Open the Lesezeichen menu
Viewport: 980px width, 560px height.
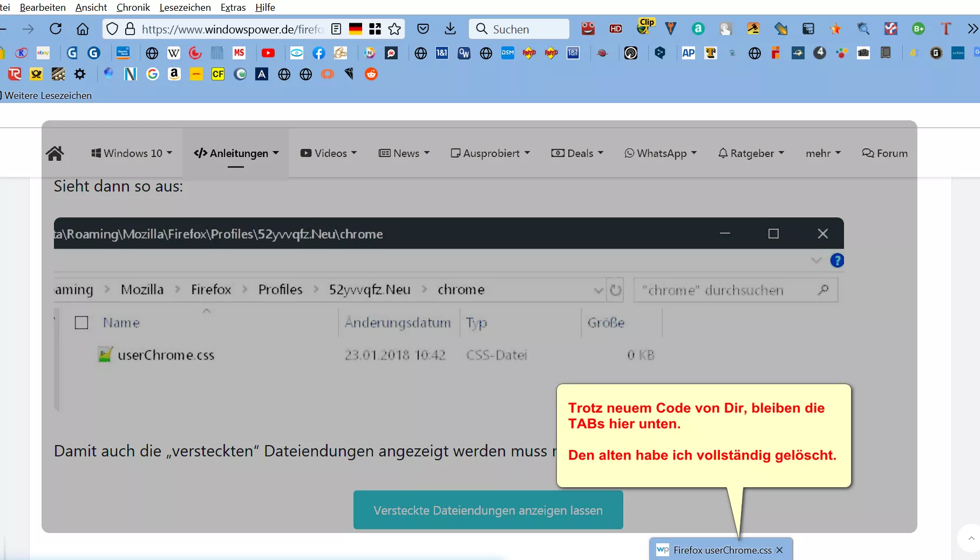coord(185,8)
